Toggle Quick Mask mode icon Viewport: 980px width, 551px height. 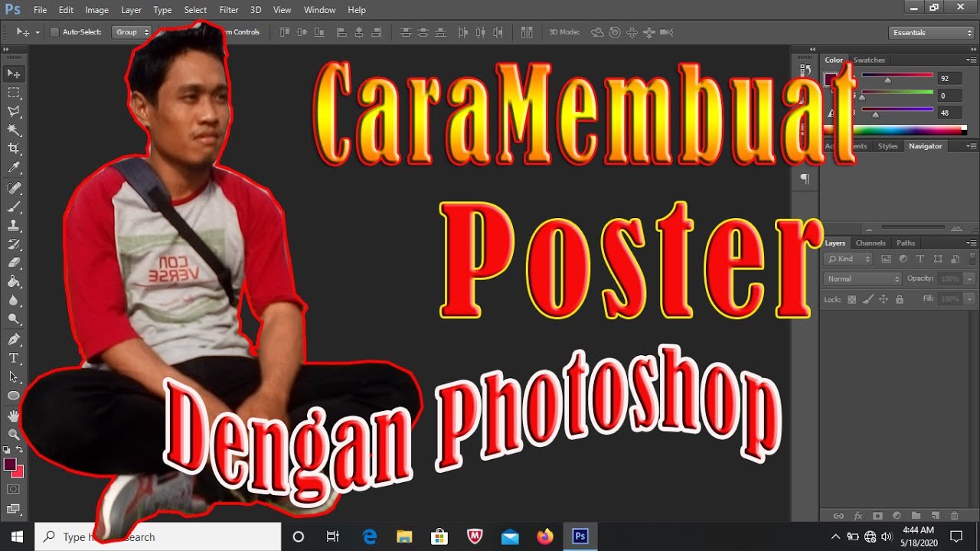point(14,489)
